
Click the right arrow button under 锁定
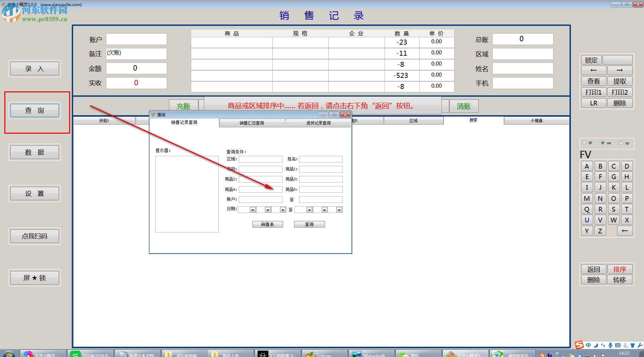(620, 70)
